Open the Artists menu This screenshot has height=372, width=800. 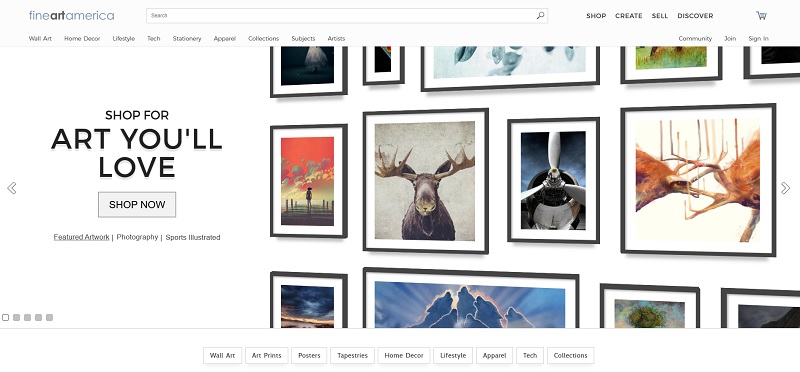click(x=336, y=38)
